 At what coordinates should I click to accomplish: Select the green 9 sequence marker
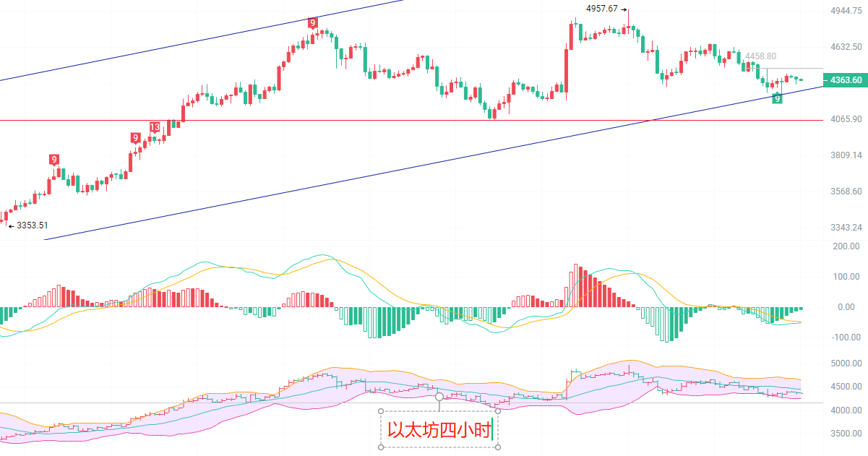pos(777,98)
